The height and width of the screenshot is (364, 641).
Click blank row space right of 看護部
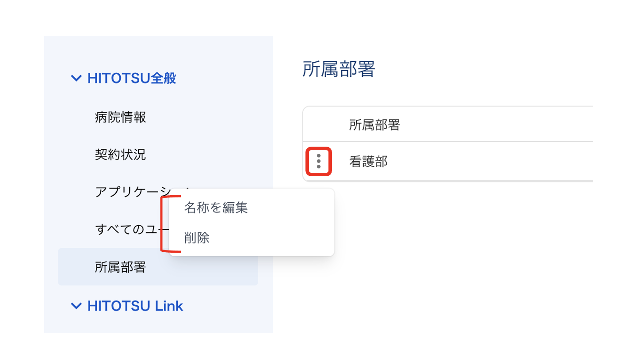pos(486,162)
